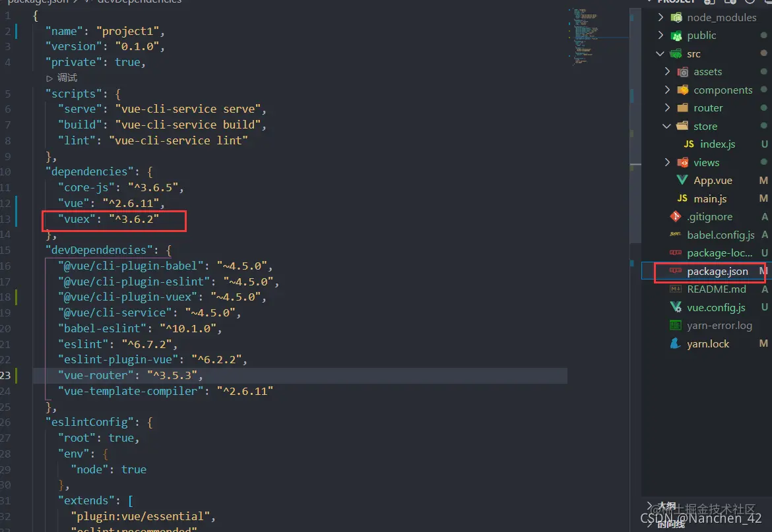772x532 pixels.
Task: Click the git icon of .gitignore
Action: coord(676,216)
